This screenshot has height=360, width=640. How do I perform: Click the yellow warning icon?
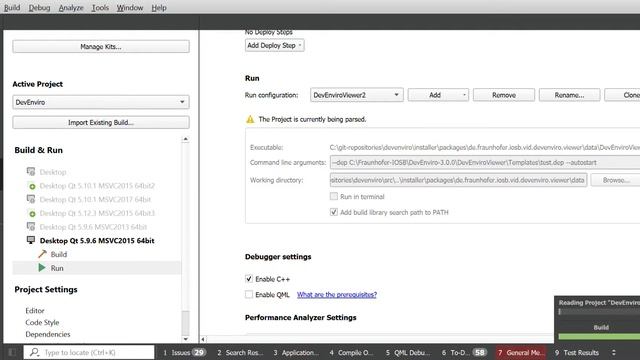(x=250, y=119)
